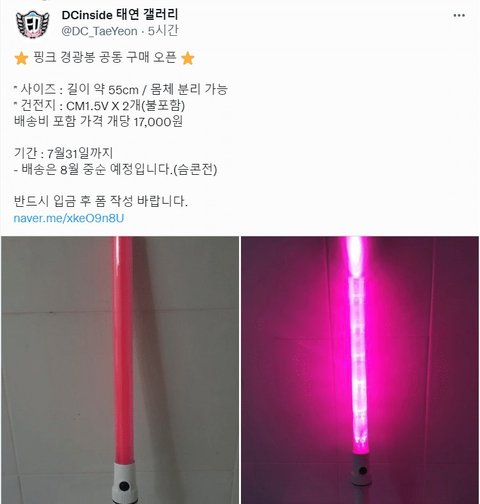
Task: Click the 기간 : 7월31일까지 line
Action: pyautogui.click(x=63, y=153)
